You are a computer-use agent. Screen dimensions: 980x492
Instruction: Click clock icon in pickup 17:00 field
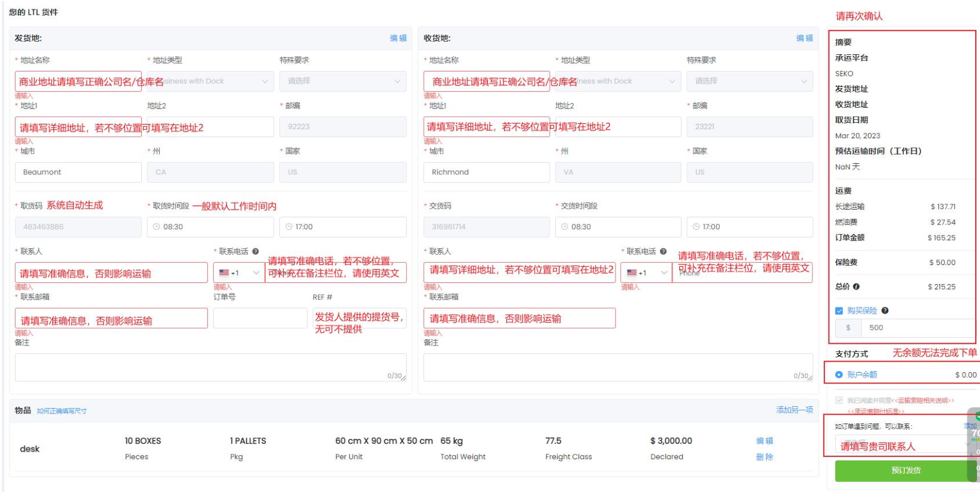[289, 227]
